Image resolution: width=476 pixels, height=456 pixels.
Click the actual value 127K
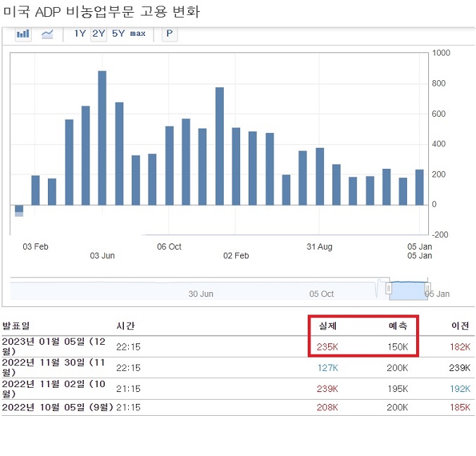328,368
